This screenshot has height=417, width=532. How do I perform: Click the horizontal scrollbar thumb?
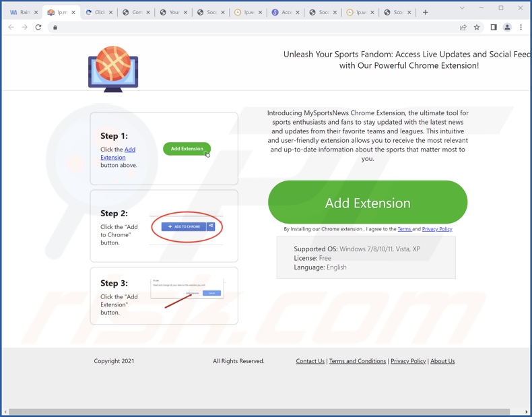[x=259, y=412]
